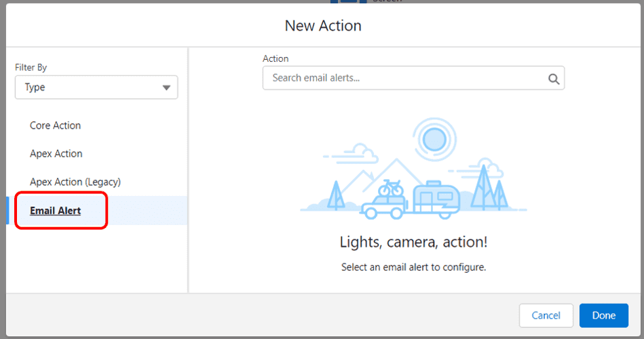Click the car towing the camper

click(x=384, y=206)
